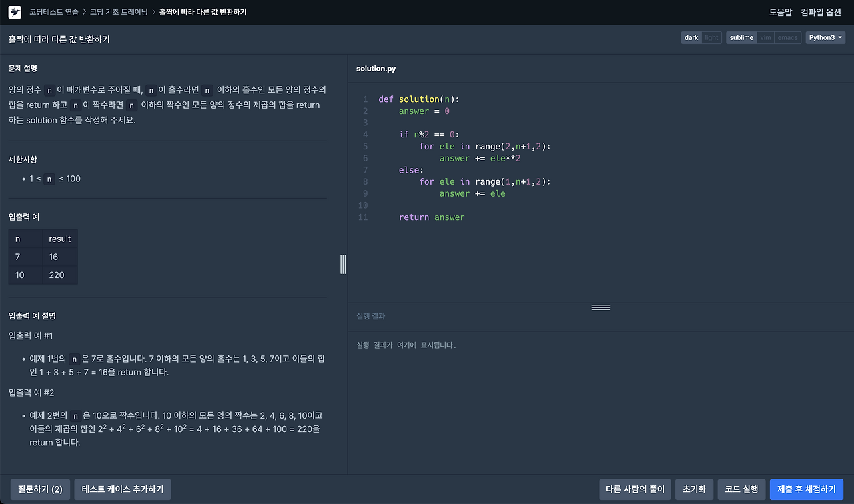The width and height of the screenshot is (854, 504).
Task: Navigate to 코딩테스트 연습 via breadcrumb
Action: coord(54,11)
